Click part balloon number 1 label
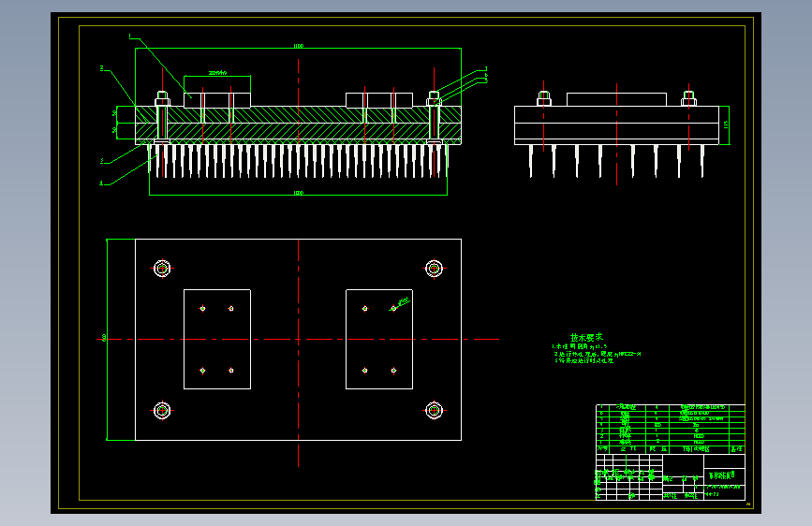The image size is (812, 526). [130, 37]
